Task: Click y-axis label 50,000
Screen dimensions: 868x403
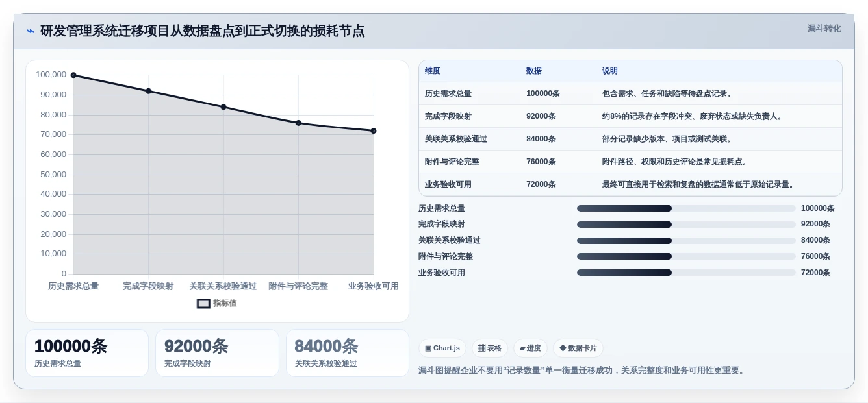Action: [53, 175]
